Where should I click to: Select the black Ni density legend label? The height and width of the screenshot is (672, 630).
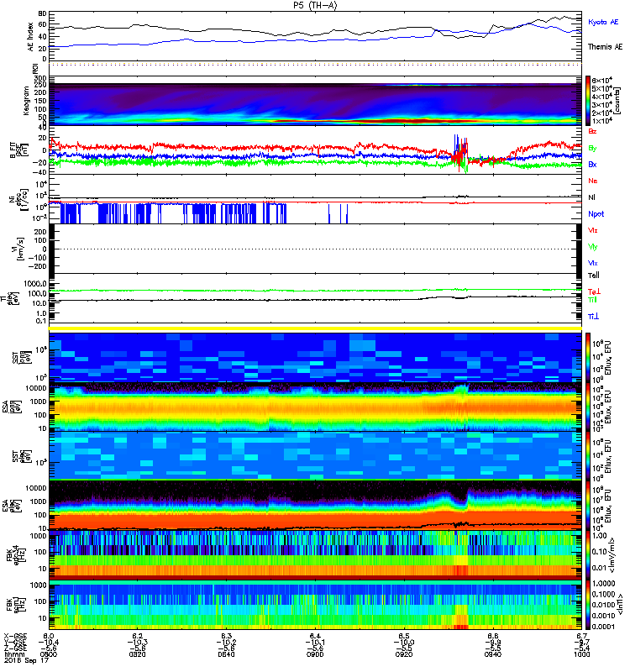coord(592,197)
